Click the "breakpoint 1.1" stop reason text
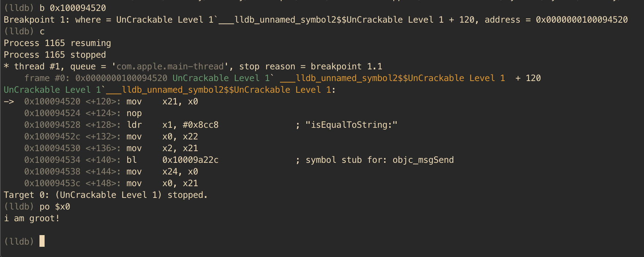This screenshot has width=644, height=257. [346, 66]
